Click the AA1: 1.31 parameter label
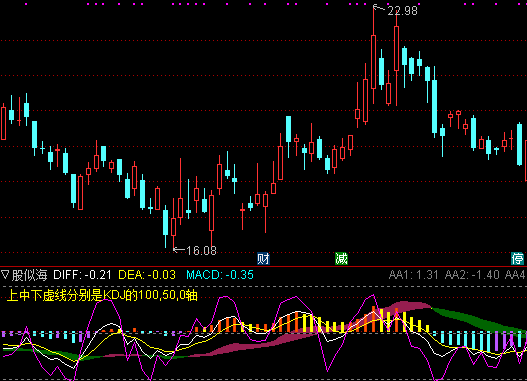 pyautogui.click(x=413, y=275)
